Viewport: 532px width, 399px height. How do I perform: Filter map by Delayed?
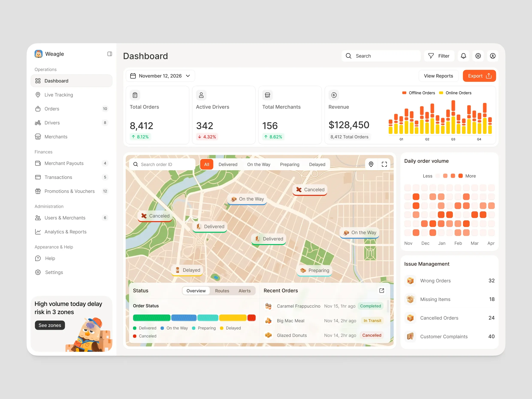click(x=317, y=165)
